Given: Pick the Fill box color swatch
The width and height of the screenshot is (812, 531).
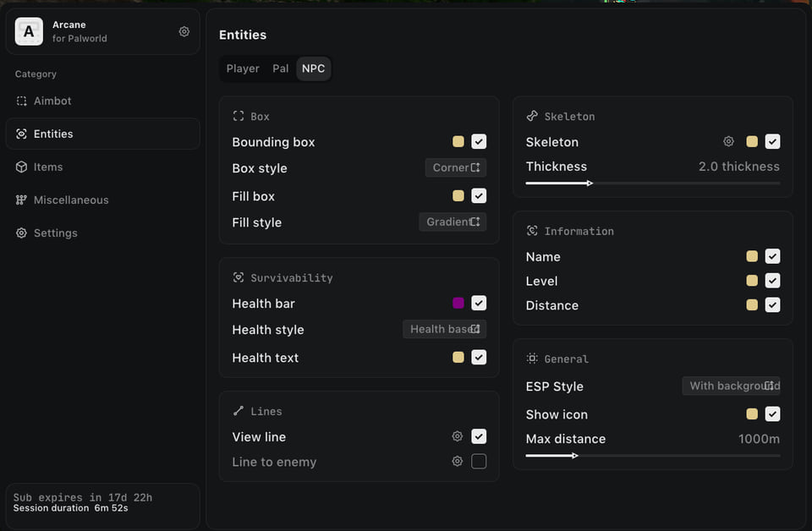Looking at the screenshot, I should click(458, 195).
